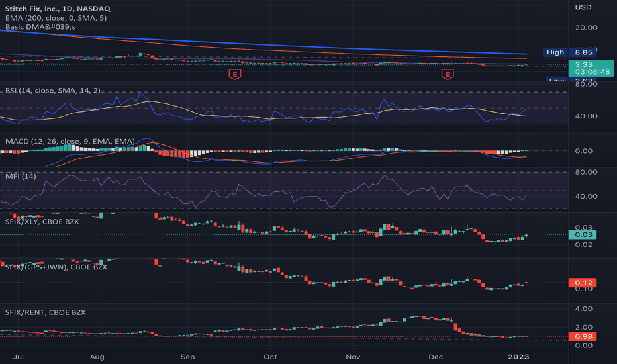Click the Jul label on time axis

(19, 357)
